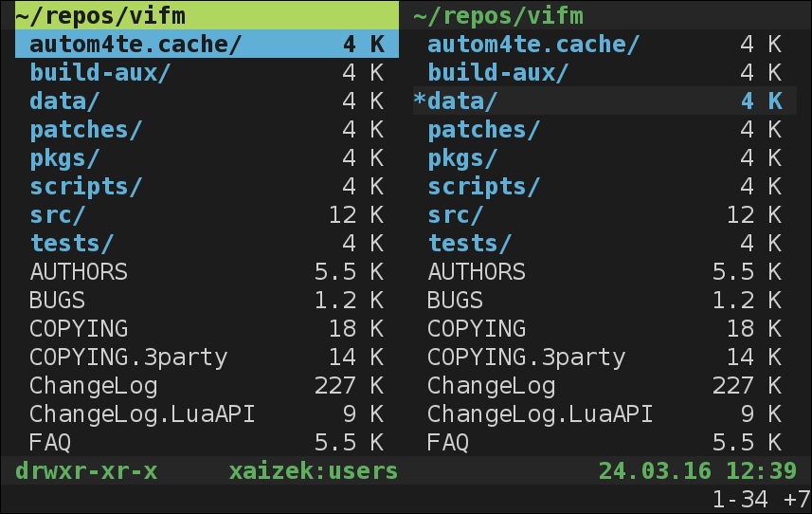Select scripts/ in the left pane
Image resolution: width=812 pixels, height=514 pixels.
coord(208,187)
